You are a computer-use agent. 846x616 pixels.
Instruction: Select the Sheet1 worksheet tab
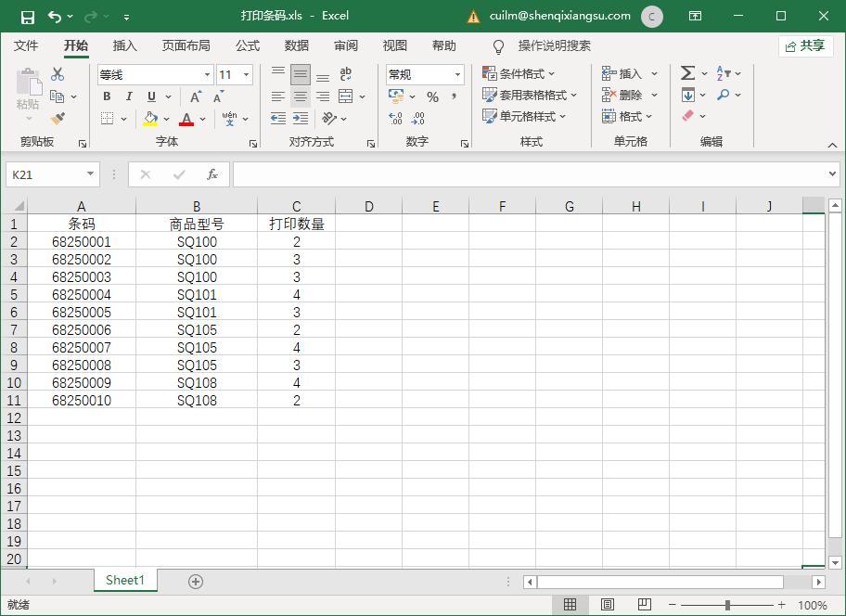tap(125, 581)
